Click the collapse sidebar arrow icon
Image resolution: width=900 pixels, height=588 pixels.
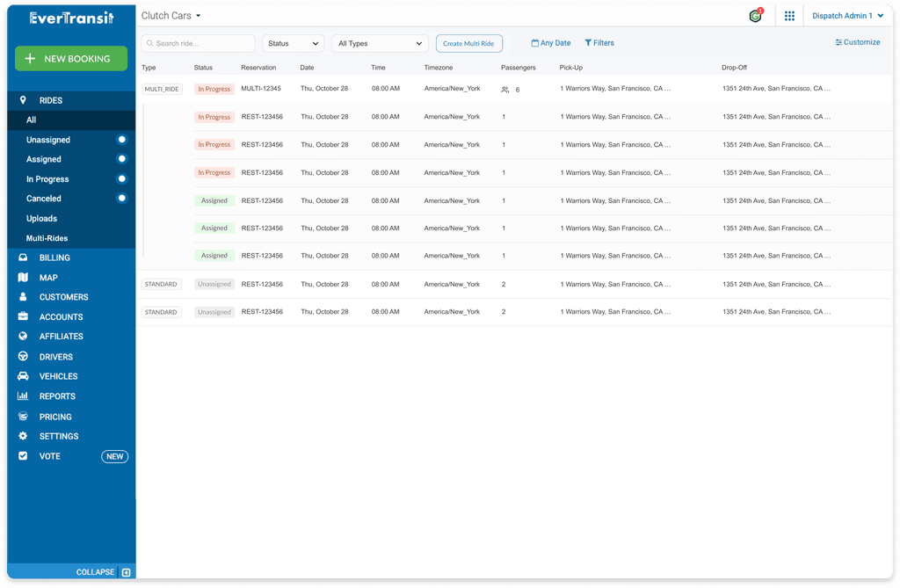pos(127,572)
